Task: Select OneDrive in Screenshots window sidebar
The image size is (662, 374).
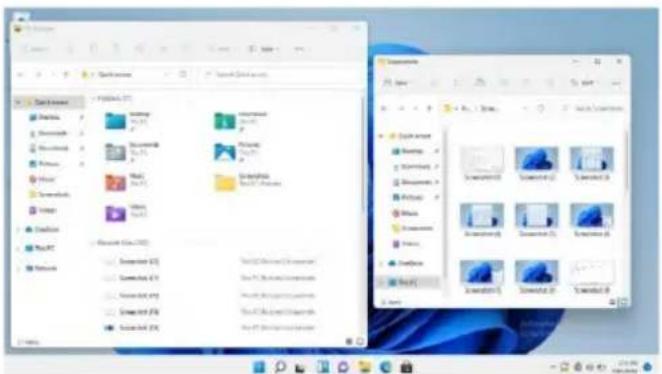Action: point(406,263)
